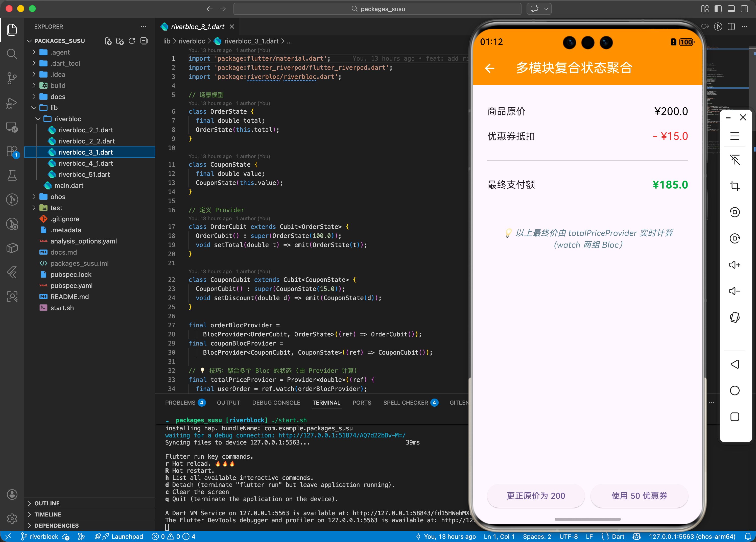
Task: Open Run and Debug view
Action: [12, 103]
